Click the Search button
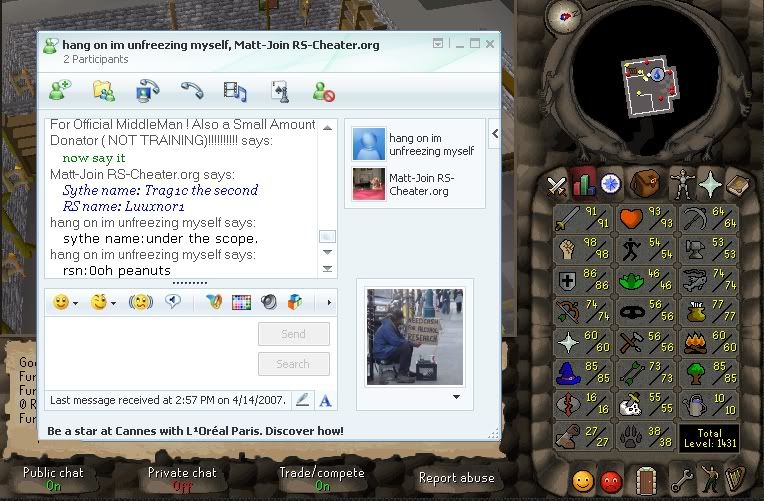The image size is (764, 501). 294,364
